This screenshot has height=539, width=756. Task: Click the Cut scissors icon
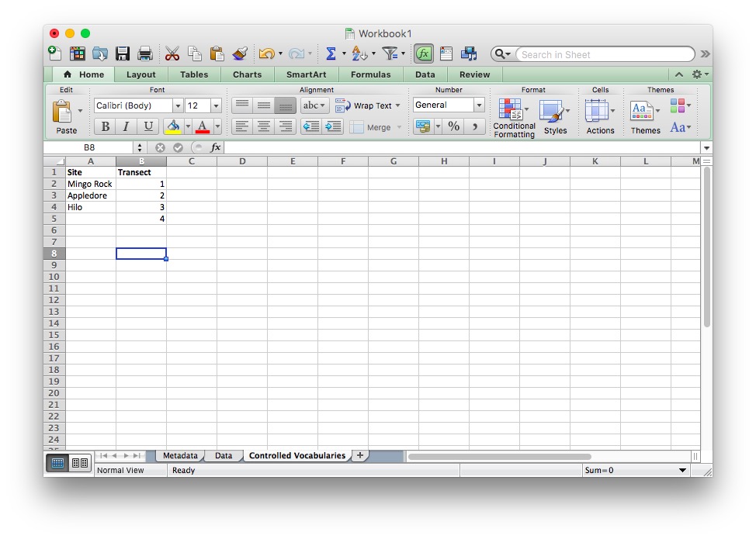click(x=172, y=54)
